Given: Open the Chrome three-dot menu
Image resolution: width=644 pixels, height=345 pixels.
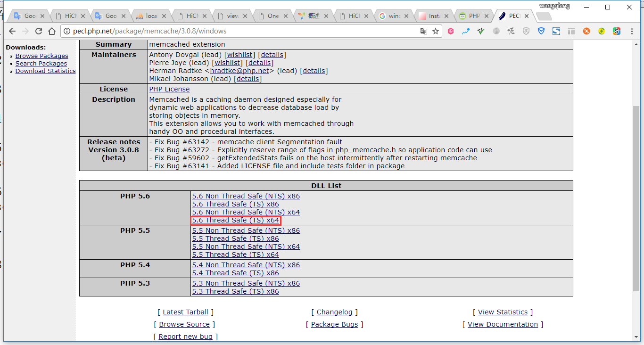Looking at the screenshot, I should click(x=631, y=31).
